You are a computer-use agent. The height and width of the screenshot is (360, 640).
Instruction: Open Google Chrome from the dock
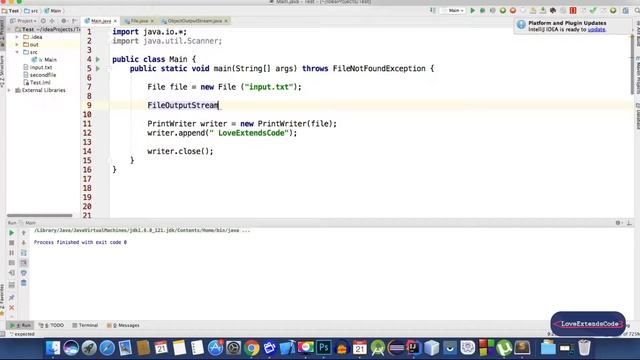[x=252, y=348]
